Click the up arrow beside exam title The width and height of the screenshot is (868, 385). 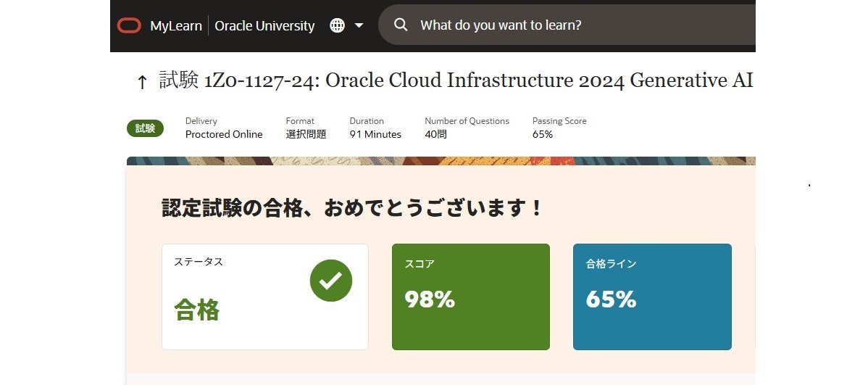pyautogui.click(x=142, y=83)
